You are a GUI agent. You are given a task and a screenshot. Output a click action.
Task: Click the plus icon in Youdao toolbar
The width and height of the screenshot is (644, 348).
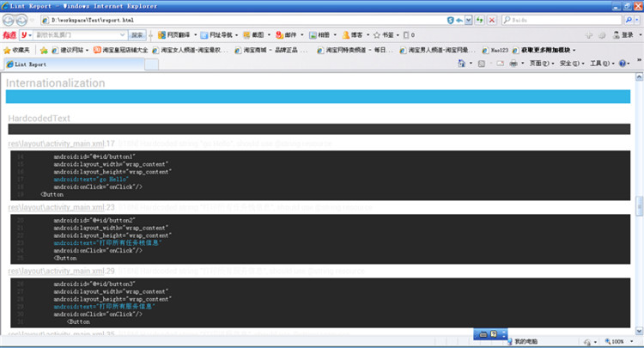tap(589, 35)
